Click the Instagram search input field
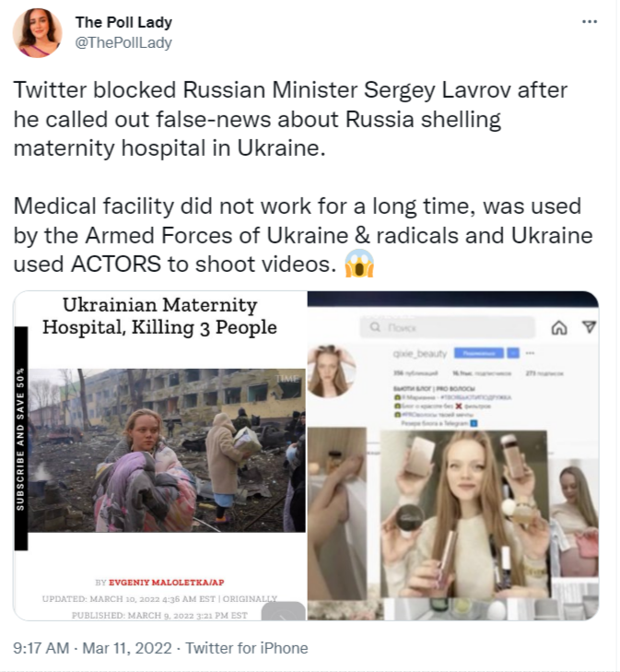620x672 pixels. 448,327
